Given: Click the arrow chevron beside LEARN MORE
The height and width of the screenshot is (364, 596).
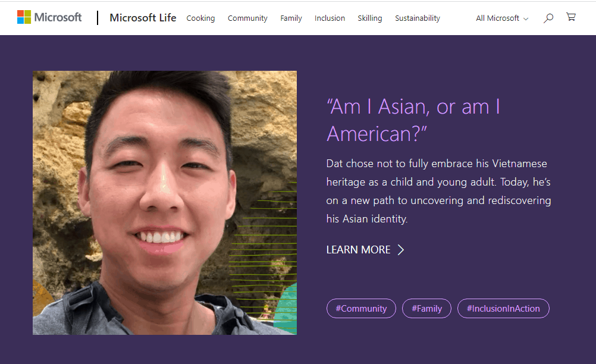Looking at the screenshot, I should 401,250.
